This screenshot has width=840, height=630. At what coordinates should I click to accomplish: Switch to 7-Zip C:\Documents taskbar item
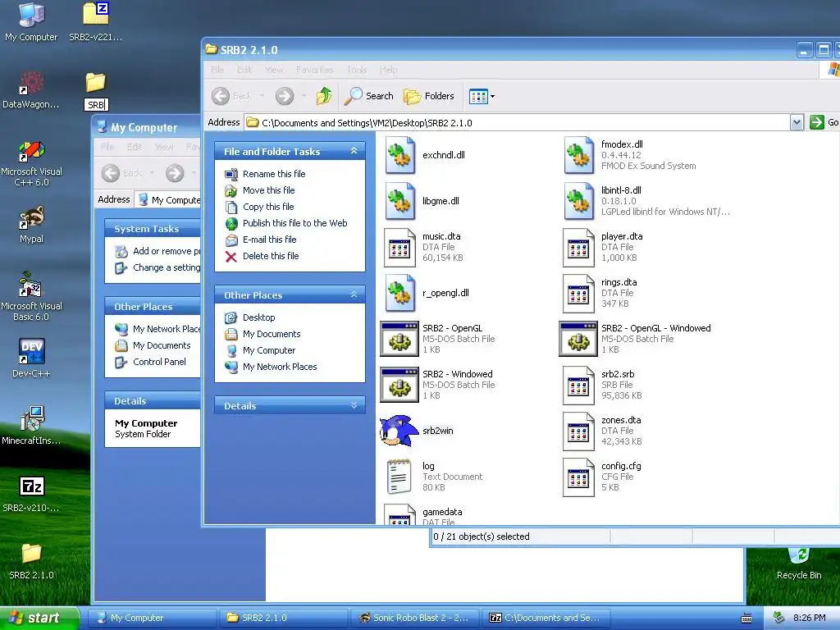click(545, 618)
